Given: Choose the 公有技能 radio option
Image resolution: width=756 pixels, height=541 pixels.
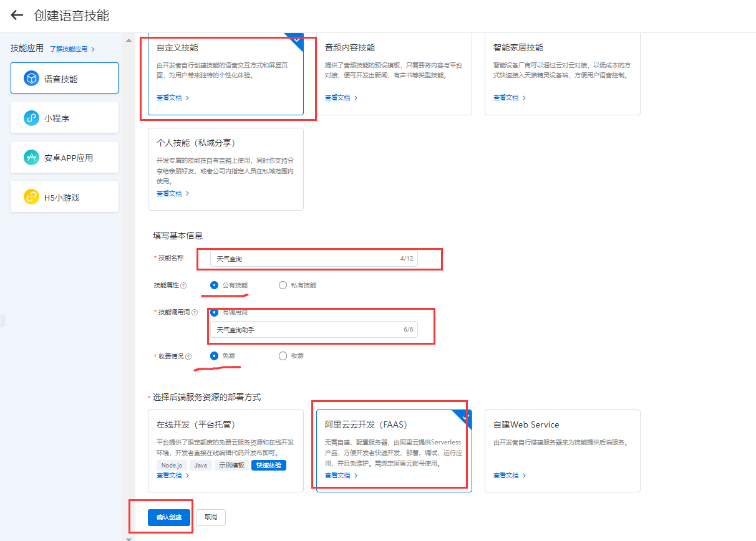Looking at the screenshot, I should (215, 285).
